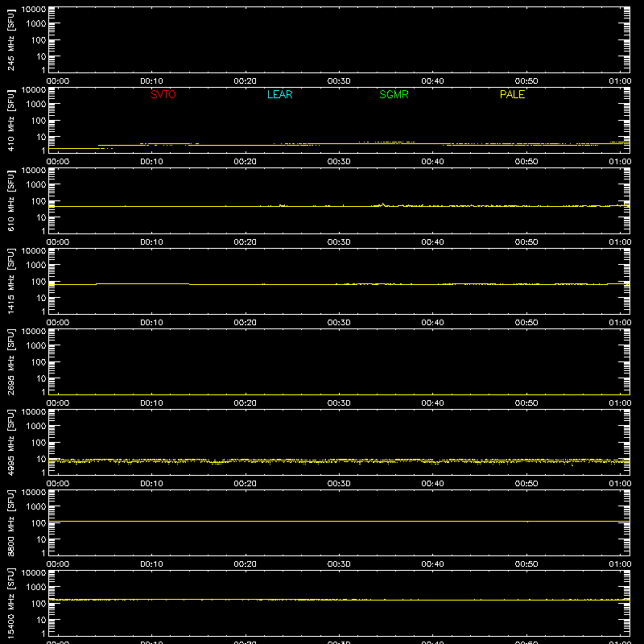The image size is (644, 644).
Task: Click the 1000 y-axis value on the 410 MHz plot
Action: coord(36,105)
